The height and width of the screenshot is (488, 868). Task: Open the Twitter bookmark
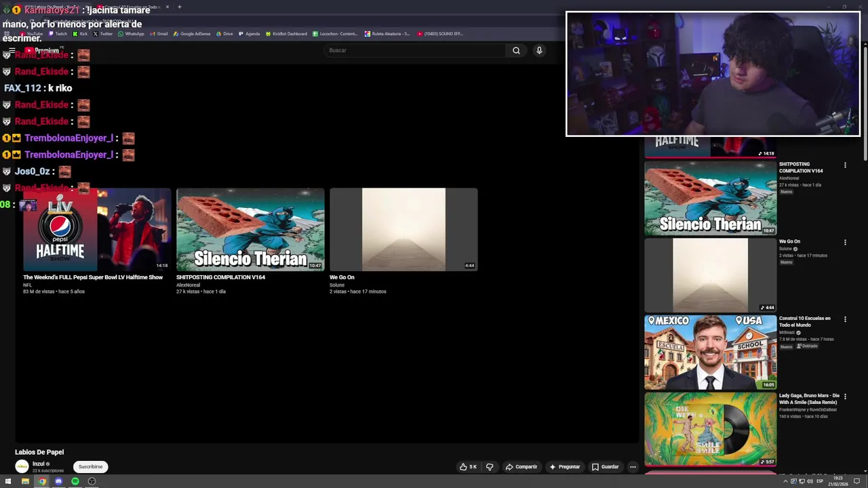pyautogui.click(x=102, y=34)
